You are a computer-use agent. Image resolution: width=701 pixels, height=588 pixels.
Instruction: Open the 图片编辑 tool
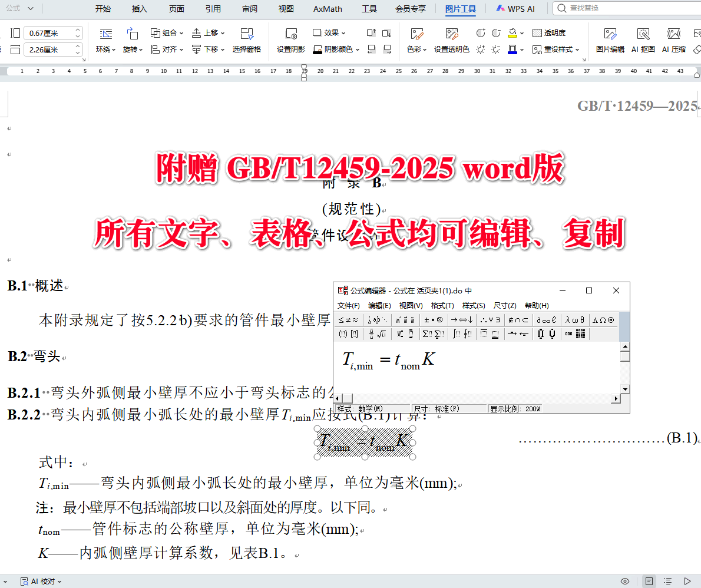tap(611, 40)
